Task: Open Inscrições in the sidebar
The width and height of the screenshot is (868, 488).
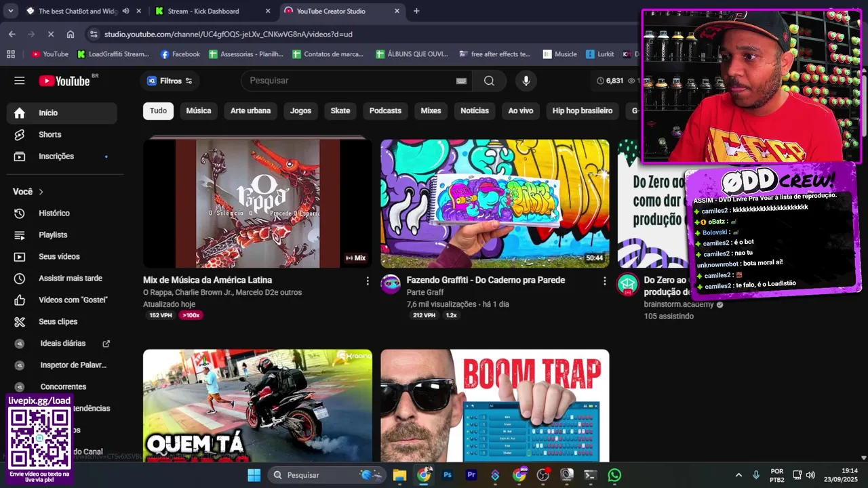Action: [62, 157]
